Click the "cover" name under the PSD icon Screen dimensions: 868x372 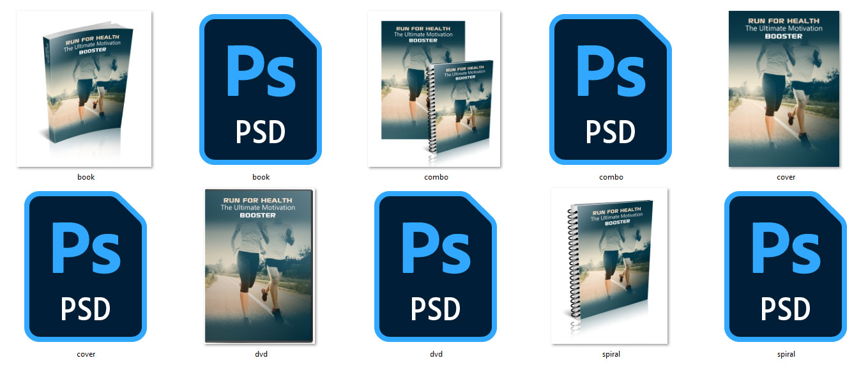point(86,354)
